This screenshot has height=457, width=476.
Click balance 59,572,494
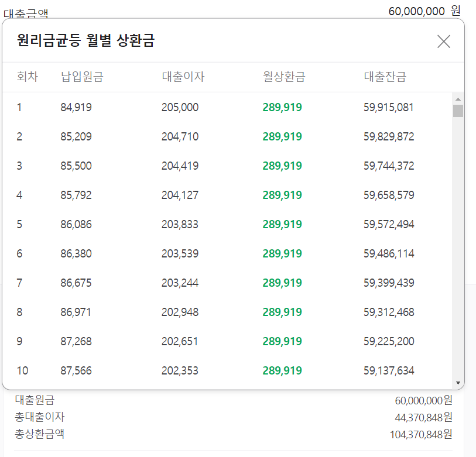(x=389, y=224)
